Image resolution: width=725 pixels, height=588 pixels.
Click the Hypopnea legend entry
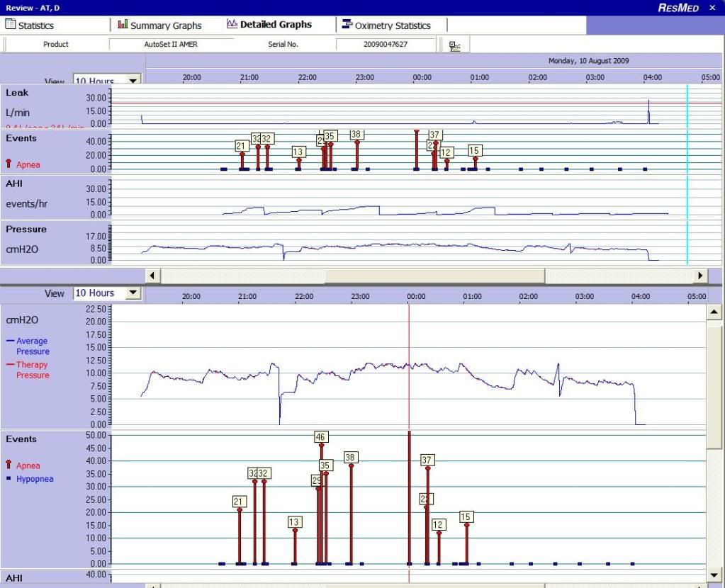pos(30,479)
